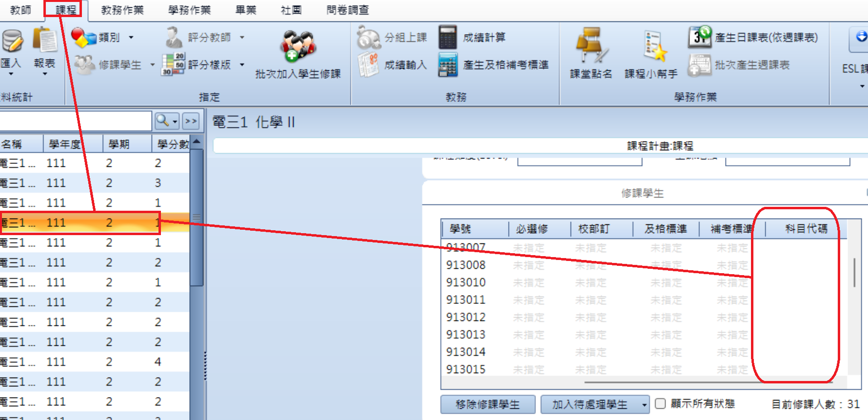Open the 社團 tab
This screenshot has width=868, height=420.
tap(292, 10)
